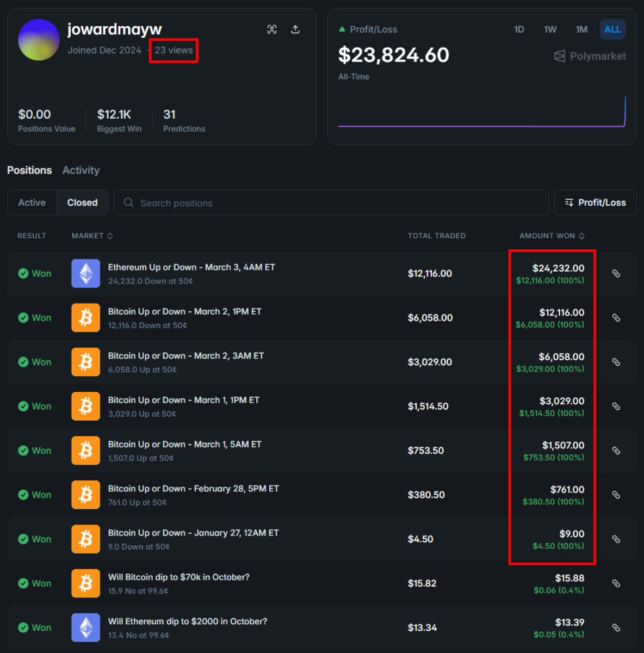Click Bitcoin logo in March 2, 1PM row
The width and height of the screenshot is (644, 653).
(x=86, y=318)
